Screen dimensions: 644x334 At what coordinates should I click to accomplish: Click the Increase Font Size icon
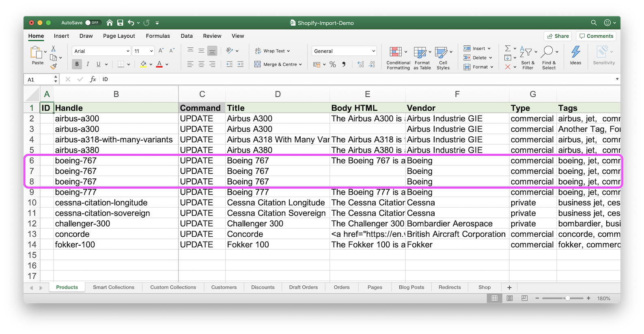point(161,51)
